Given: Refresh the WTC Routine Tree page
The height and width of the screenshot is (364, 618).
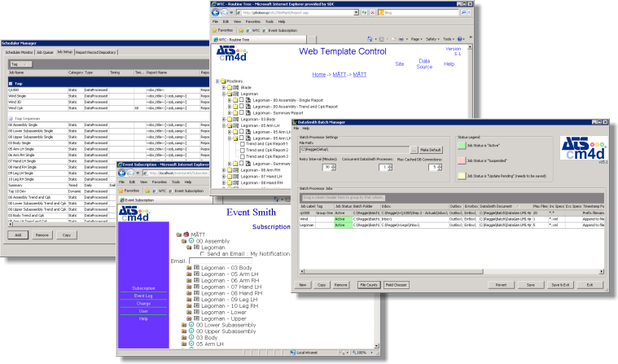Looking at the screenshot, I should [x=365, y=12].
